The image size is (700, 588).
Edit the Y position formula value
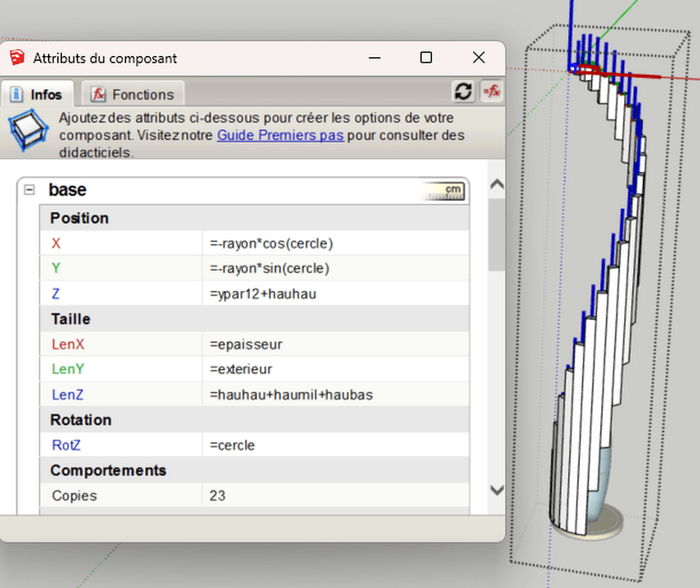(335, 269)
